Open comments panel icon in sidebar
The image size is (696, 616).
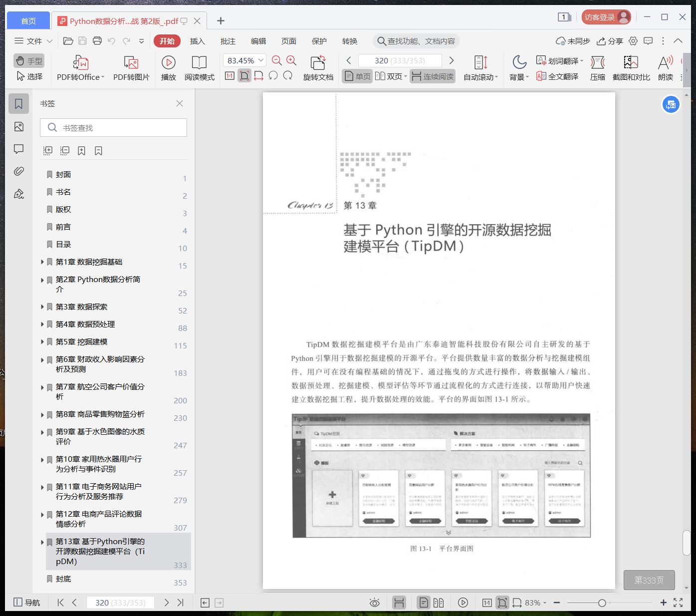pyautogui.click(x=18, y=149)
